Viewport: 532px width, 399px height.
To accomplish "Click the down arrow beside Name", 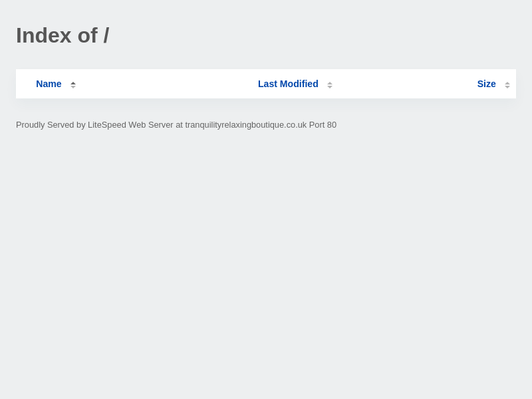I will (73, 86).
